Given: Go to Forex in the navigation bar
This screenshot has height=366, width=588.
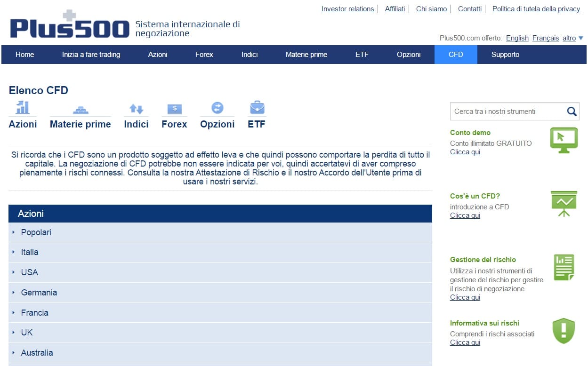Looking at the screenshot, I should tap(204, 55).
